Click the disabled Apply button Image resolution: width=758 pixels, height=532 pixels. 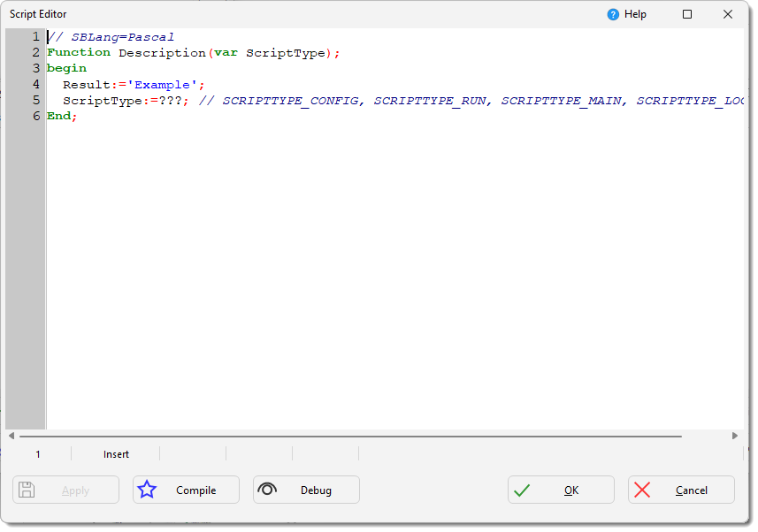(65, 490)
